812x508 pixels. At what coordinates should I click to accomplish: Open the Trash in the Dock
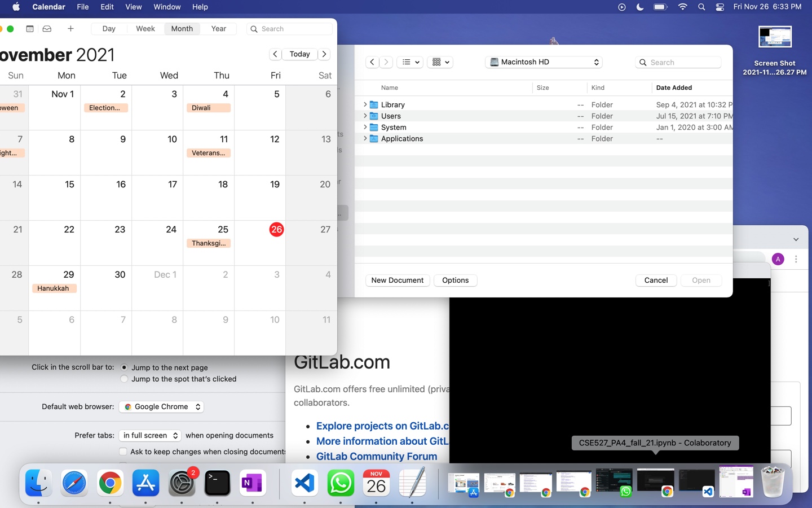click(x=773, y=483)
